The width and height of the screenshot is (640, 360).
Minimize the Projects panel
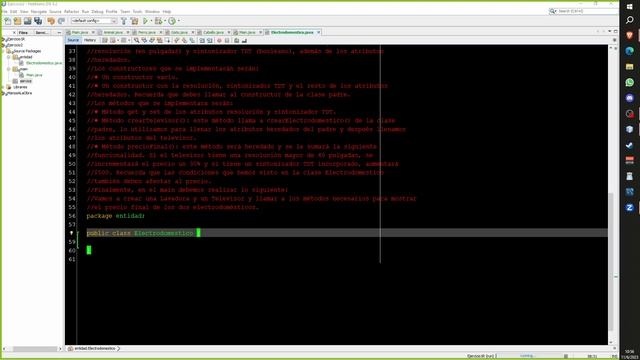59,32
